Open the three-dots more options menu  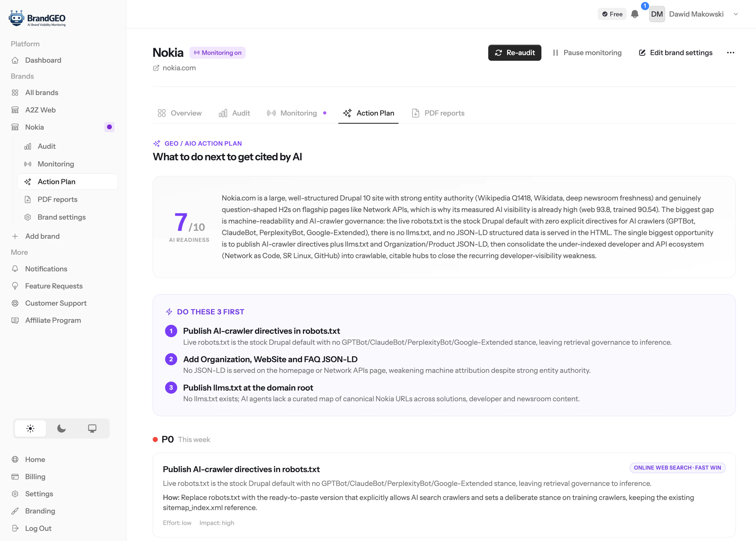point(730,53)
